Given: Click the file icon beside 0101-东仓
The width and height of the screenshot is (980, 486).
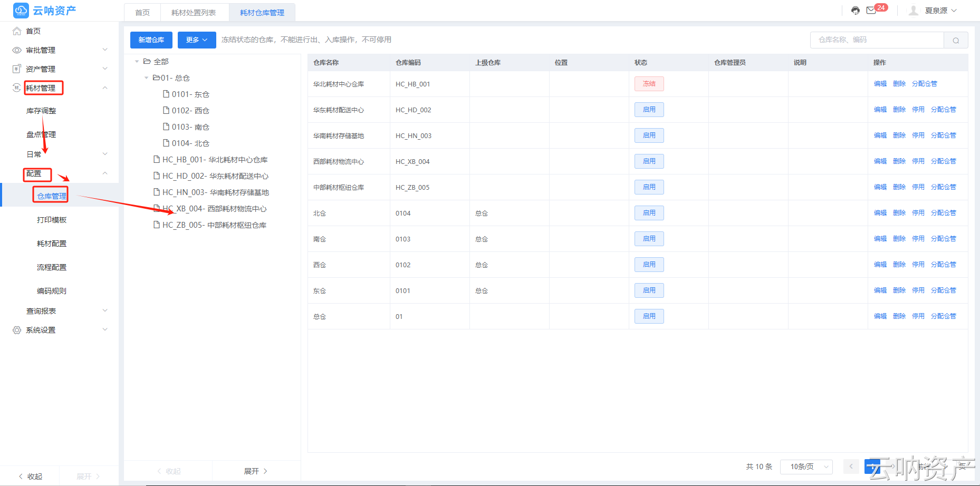Looking at the screenshot, I should tap(166, 94).
